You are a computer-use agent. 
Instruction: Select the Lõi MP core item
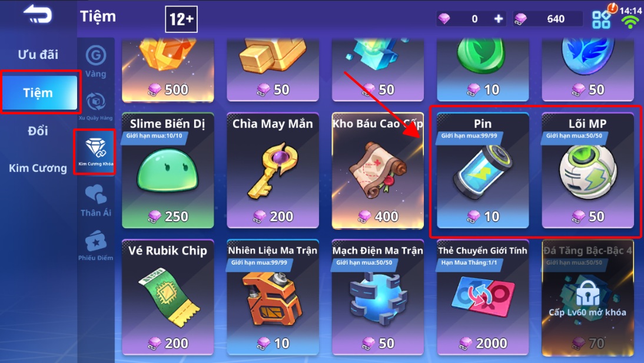pos(587,171)
